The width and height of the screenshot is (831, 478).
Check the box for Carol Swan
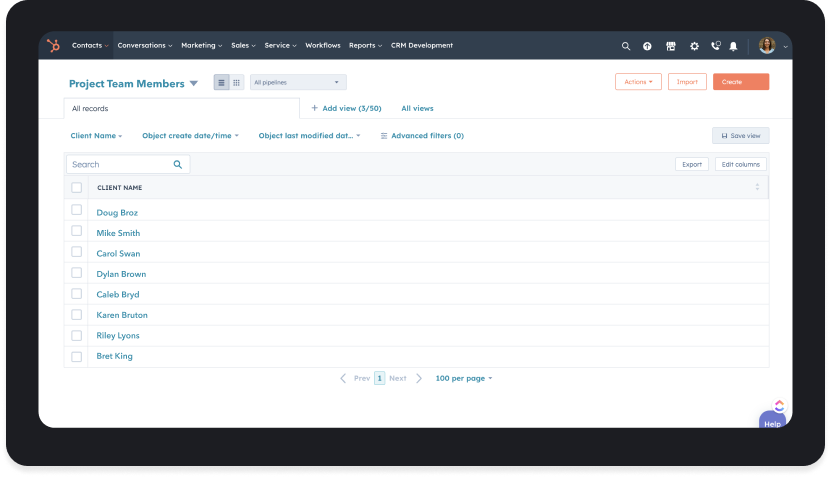(x=77, y=252)
